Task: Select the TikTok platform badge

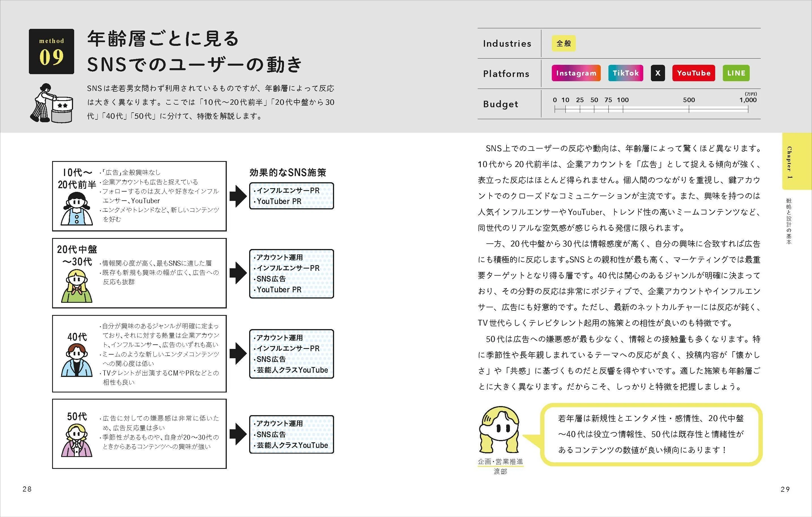Action: pos(625,73)
